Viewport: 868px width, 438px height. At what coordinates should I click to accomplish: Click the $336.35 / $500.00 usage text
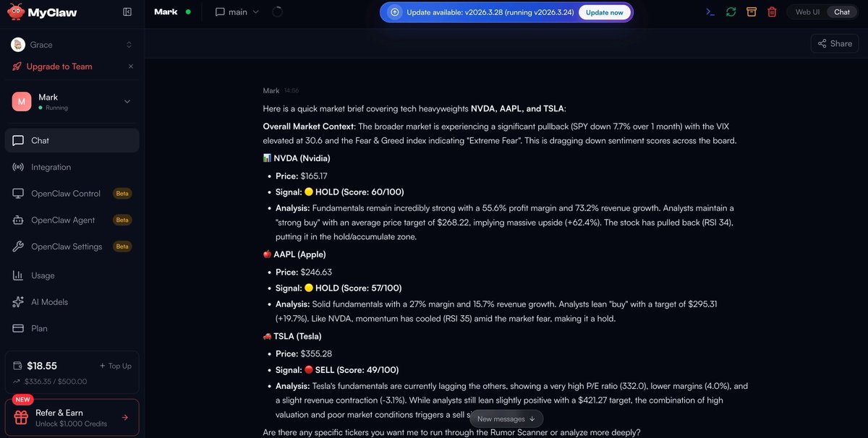coord(56,382)
